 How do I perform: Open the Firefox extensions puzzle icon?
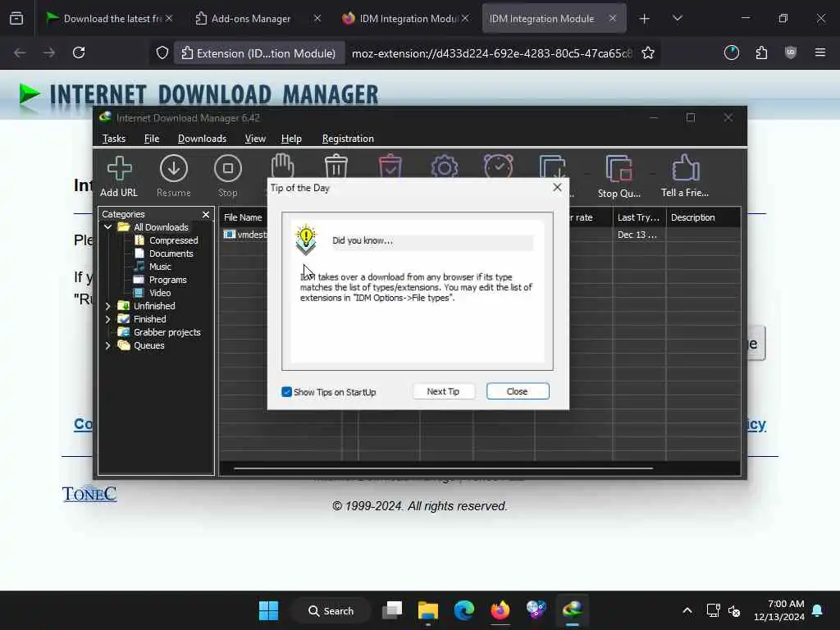tap(761, 52)
